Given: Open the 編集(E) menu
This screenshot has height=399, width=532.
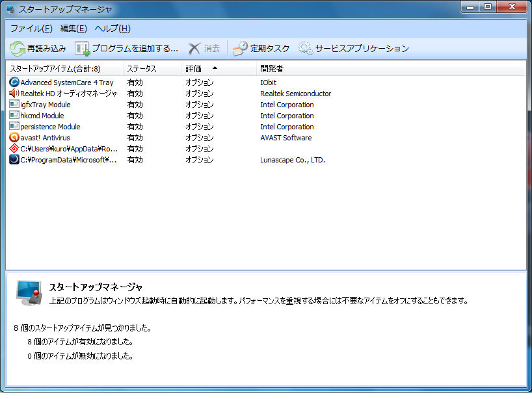Looking at the screenshot, I should (73, 29).
